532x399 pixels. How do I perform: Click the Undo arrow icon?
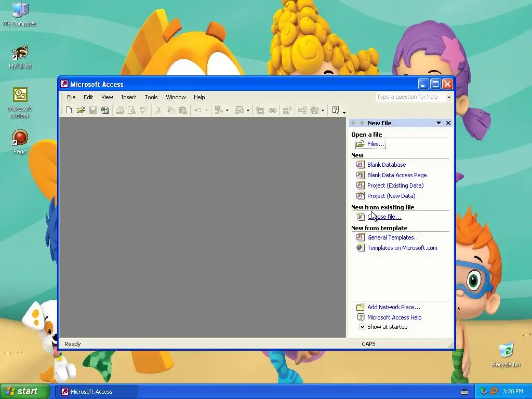[198, 110]
